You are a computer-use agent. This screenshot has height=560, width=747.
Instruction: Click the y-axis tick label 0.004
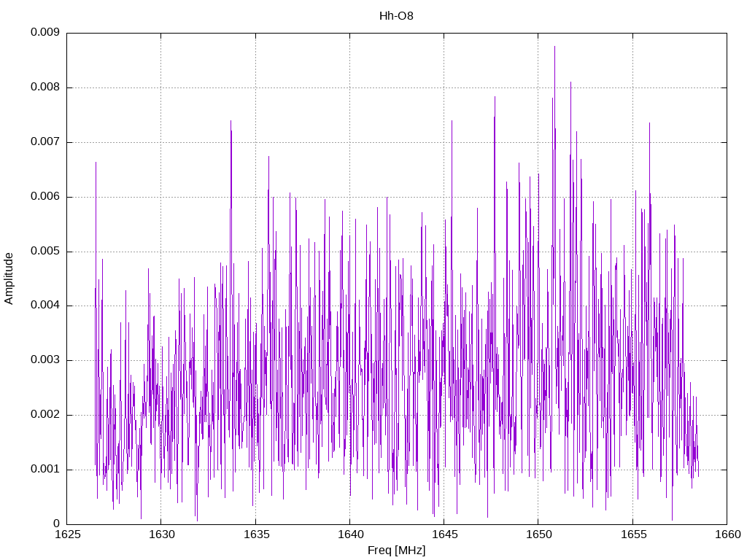[x=45, y=306]
